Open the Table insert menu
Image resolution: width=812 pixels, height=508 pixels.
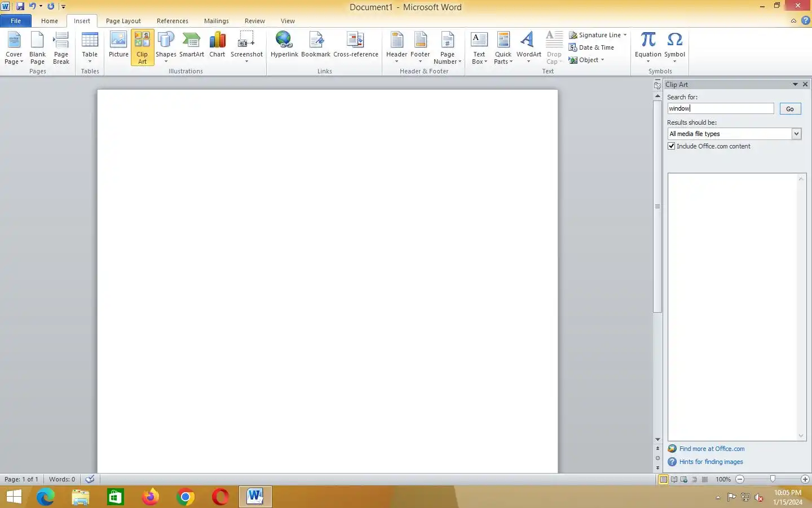click(90, 48)
